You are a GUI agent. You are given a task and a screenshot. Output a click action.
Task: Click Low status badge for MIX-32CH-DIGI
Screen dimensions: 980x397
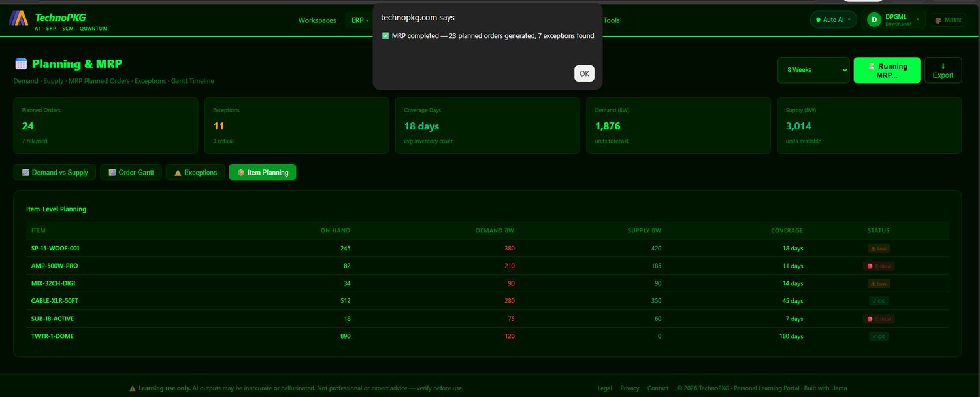point(878,283)
